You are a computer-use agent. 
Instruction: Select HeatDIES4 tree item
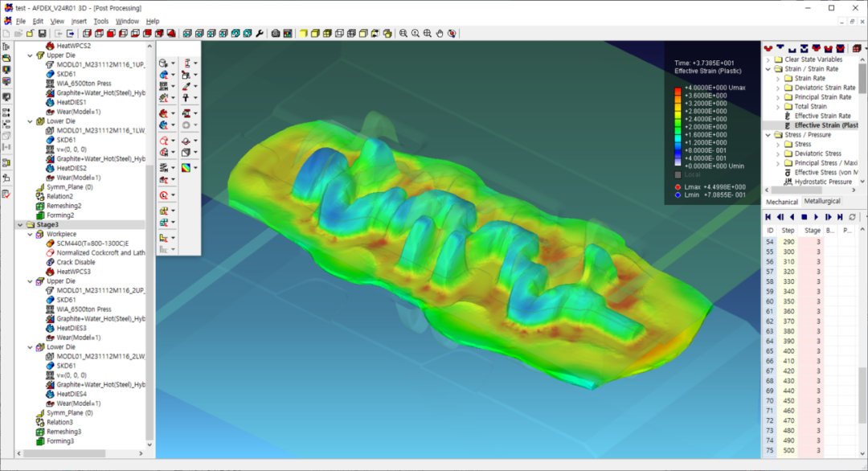coord(72,394)
